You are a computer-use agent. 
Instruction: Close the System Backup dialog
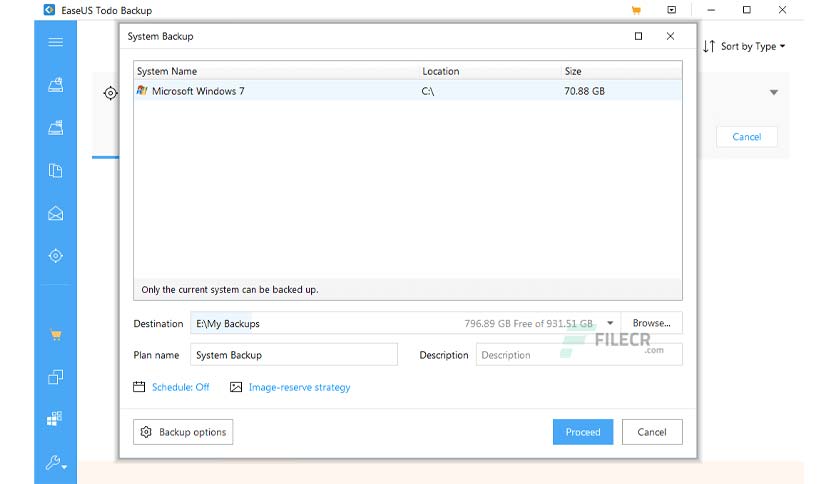click(670, 36)
